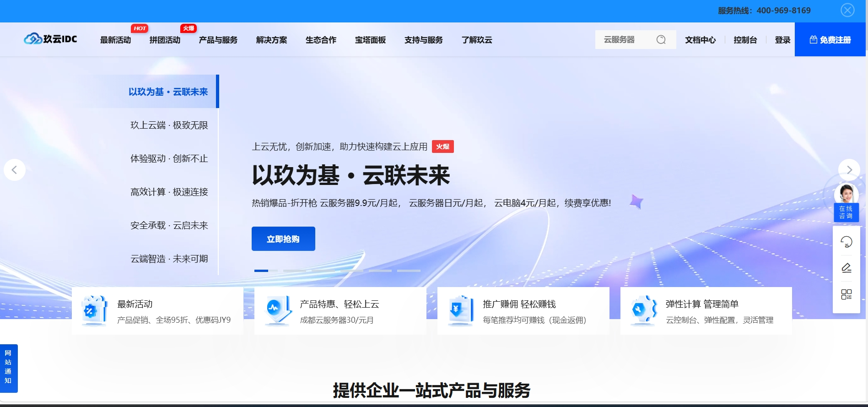Click the headset support icon in sidebar
Screen dimensions: 868x407
846,242
